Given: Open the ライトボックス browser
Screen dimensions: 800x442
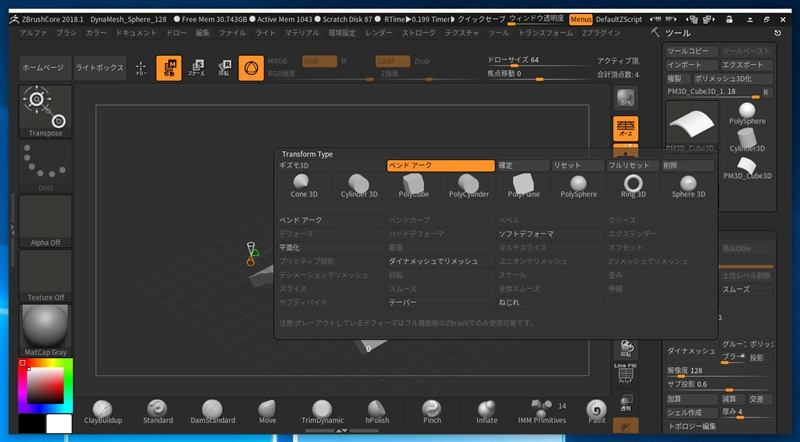Looking at the screenshot, I should click(x=100, y=68).
